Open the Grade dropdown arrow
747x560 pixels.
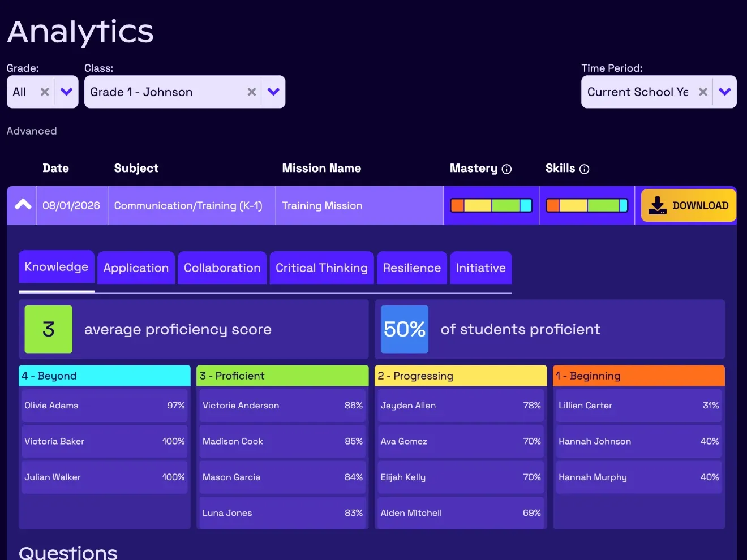tap(66, 92)
